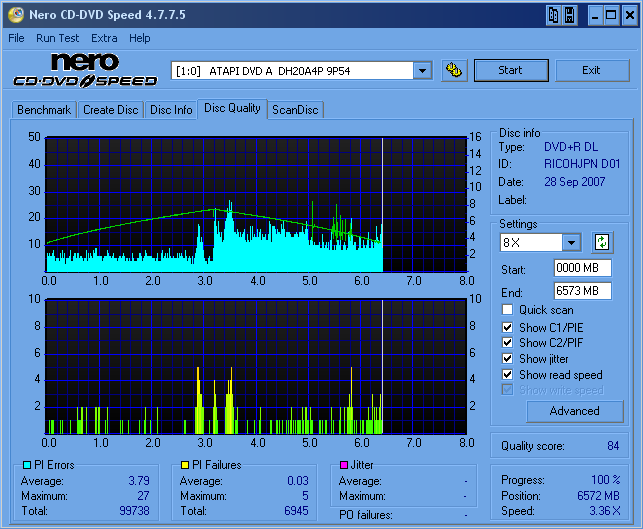Close the Nero CD-DVD Speed window
Viewport: 643px width, 529px height.
point(629,16)
